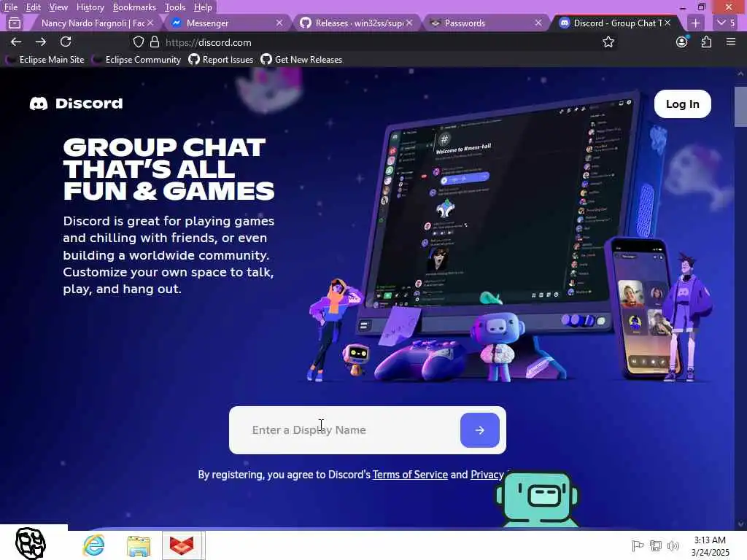Click the Log In button
The width and height of the screenshot is (747, 560).
682,104
